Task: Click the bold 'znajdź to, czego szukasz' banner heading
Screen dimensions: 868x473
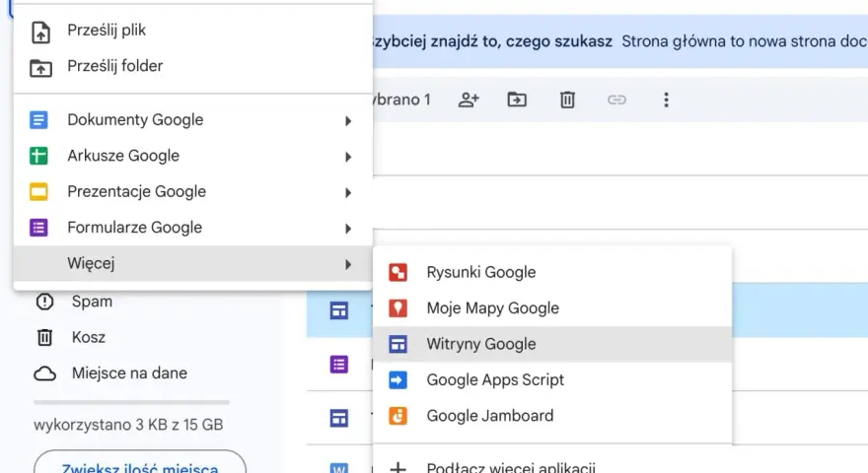Action: point(521,41)
